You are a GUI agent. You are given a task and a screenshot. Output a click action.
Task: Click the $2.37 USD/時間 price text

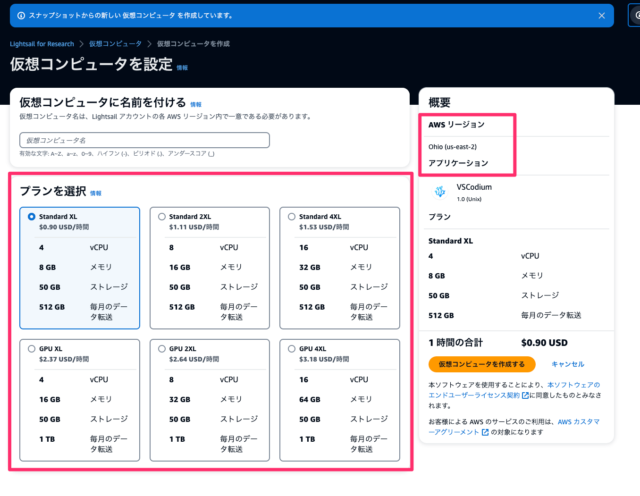click(x=64, y=359)
